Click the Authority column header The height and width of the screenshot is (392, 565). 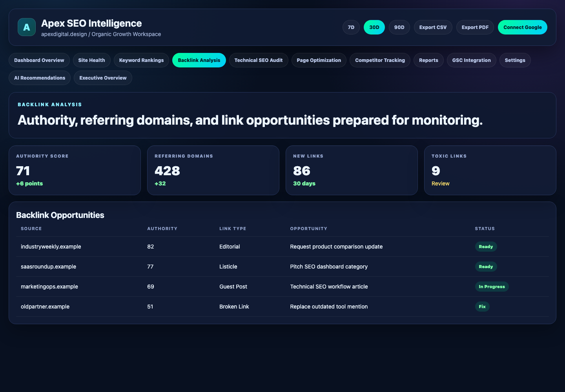[x=162, y=229]
